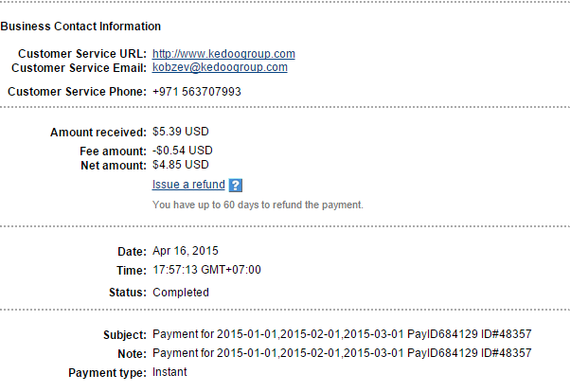Click the payment text in the Subject row
The height and width of the screenshot is (392, 570).
(x=341, y=335)
